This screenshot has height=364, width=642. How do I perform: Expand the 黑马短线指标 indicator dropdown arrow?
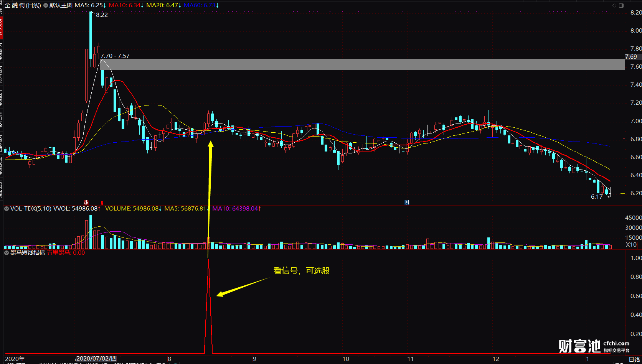tap(7, 253)
